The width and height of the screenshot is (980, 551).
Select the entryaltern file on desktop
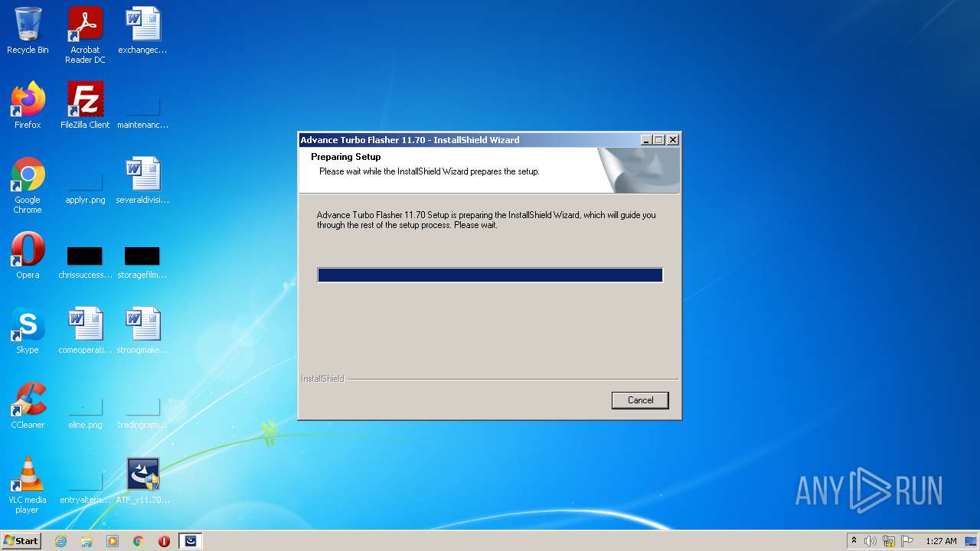tap(85, 488)
